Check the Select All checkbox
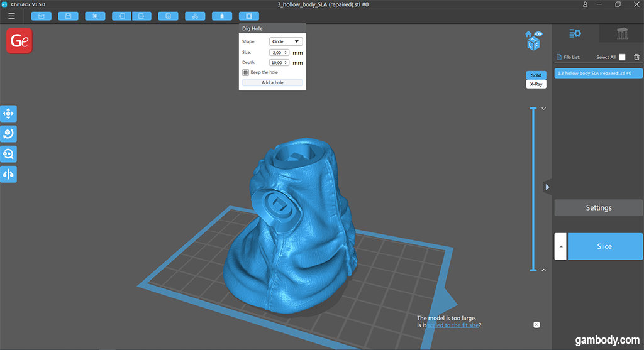The width and height of the screenshot is (644, 350). pyautogui.click(x=622, y=57)
